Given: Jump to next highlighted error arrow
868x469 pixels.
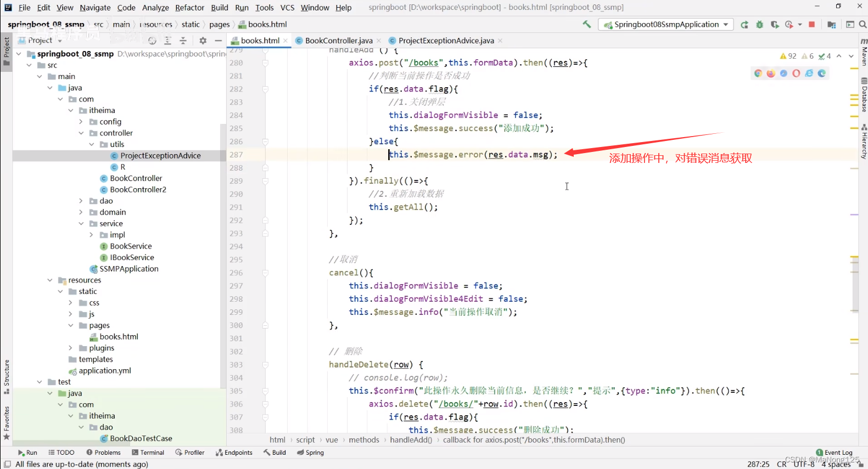Looking at the screenshot, I should [851, 56].
